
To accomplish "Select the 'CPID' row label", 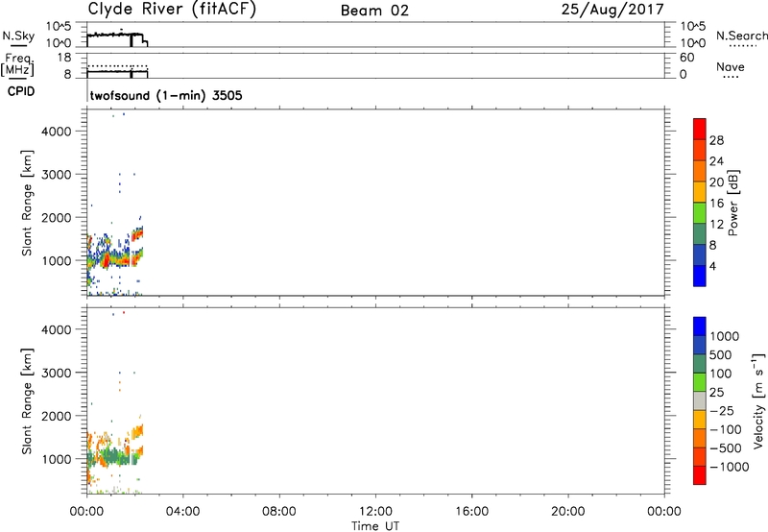I will click(21, 91).
